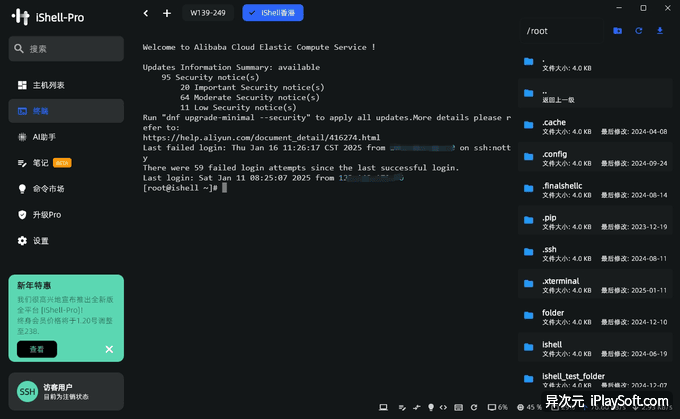The width and height of the screenshot is (680, 419).
Task: Open the .config folder
Action: [595, 157]
